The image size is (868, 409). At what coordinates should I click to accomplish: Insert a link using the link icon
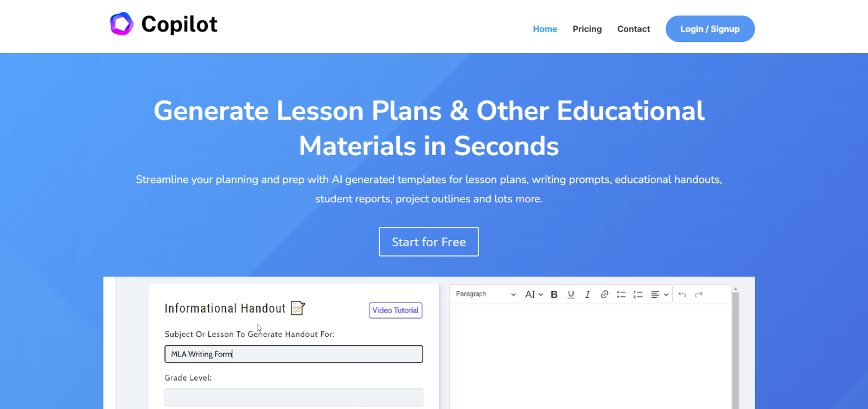[x=604, y=295]
